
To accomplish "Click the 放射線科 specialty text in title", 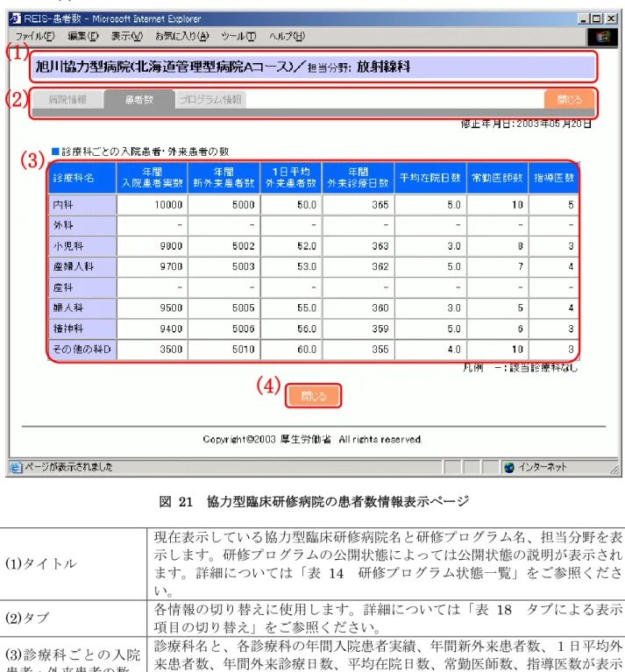I will click(383, 67).
